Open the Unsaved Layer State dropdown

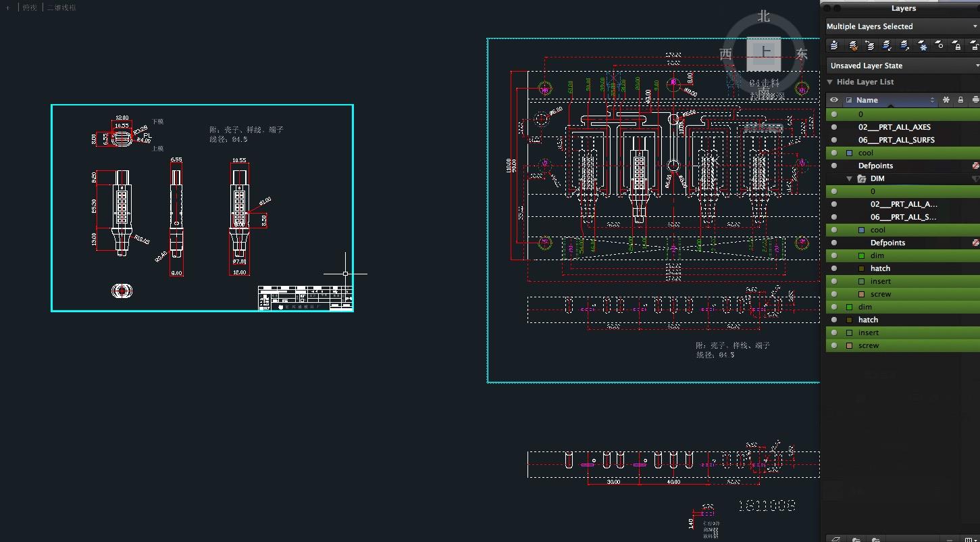coord(902,66)
